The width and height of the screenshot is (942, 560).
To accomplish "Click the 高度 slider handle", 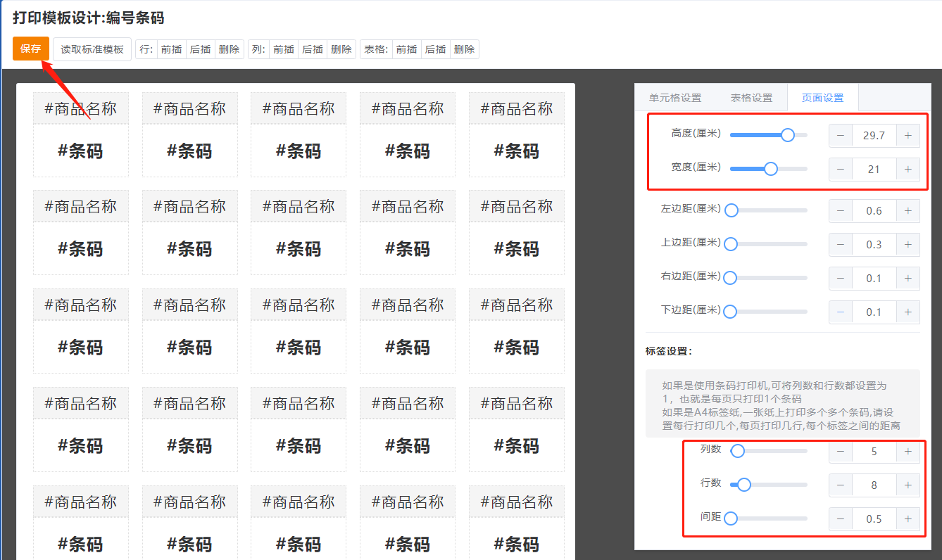I will point(788,135).
